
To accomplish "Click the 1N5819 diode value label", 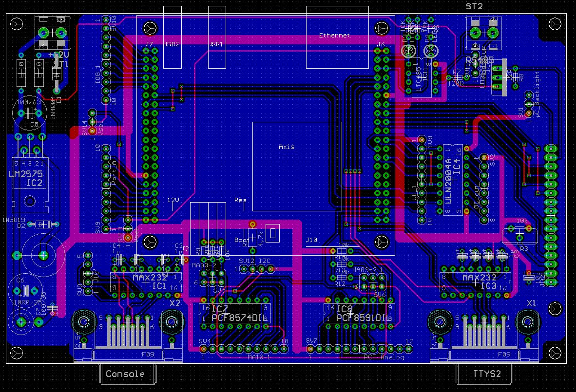I will (14, 220).
